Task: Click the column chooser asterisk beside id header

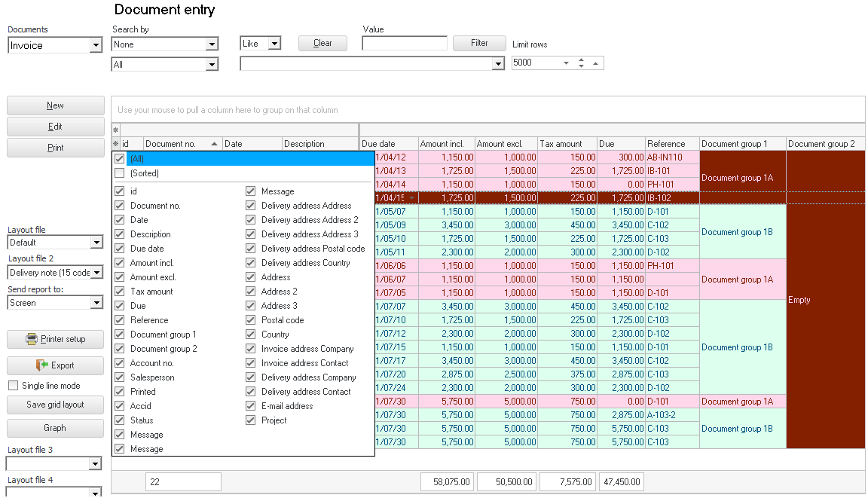Action: click(x=116, y=143)
